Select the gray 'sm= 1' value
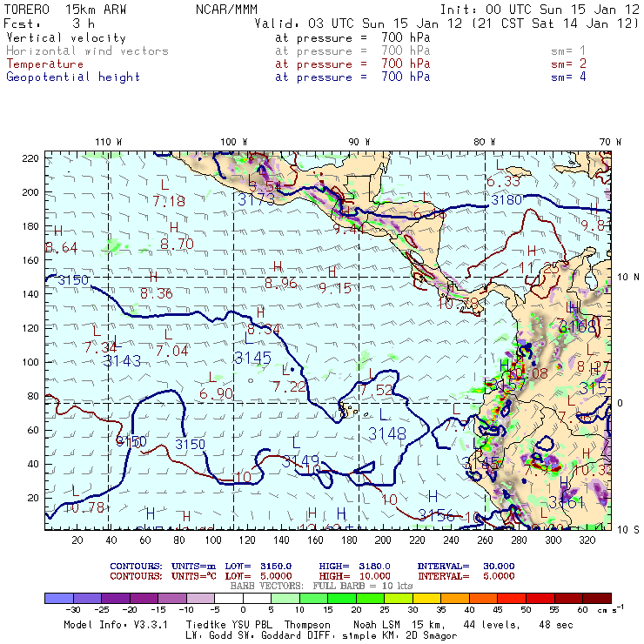 [568, 51]
